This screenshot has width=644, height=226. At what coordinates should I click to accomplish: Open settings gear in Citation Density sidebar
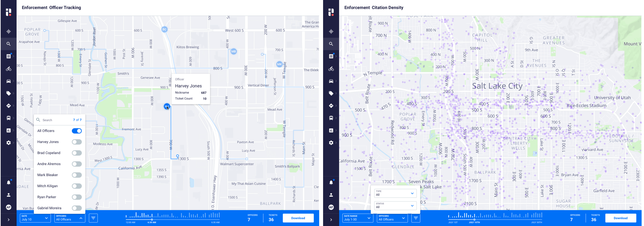point(331,143)
